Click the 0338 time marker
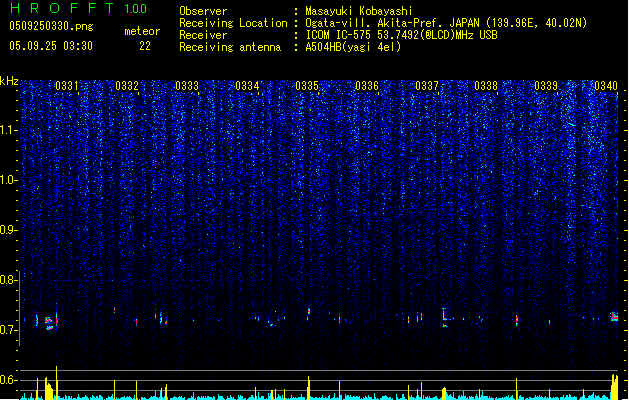Screen dimensions: 629x400 [x=486, y=86]
